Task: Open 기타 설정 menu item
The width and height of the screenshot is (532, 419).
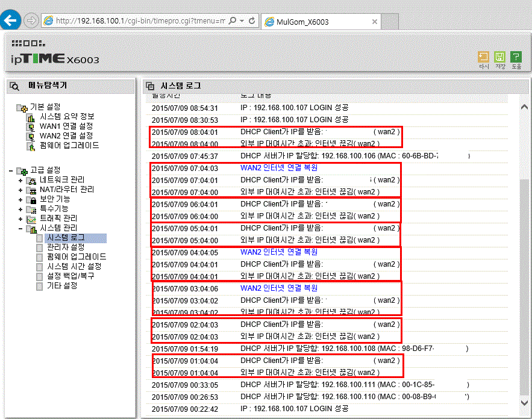Action: pos(62,286)
